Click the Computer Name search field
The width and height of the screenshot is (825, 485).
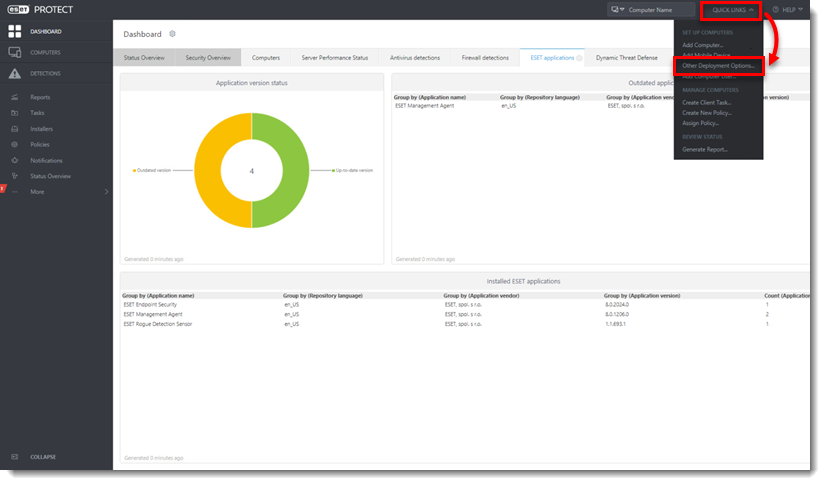[662, 10]
